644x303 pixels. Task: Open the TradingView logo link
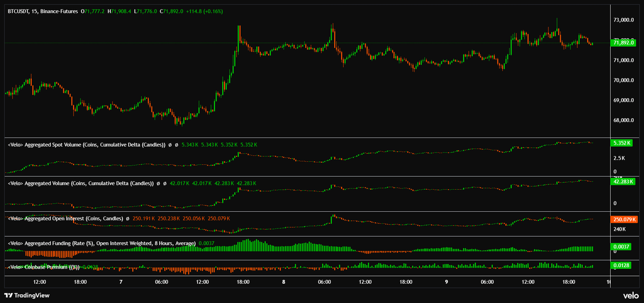pyautogui.click(x=27, y=295)
